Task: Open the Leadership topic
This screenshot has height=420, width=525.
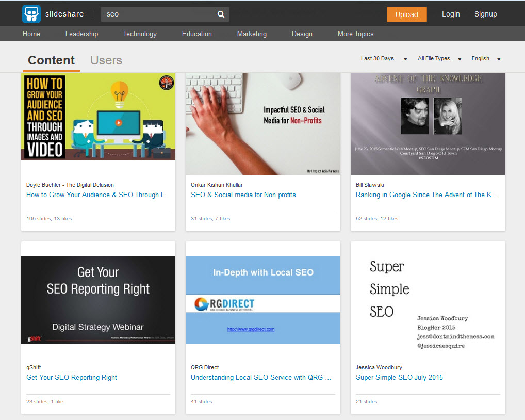Action: [x=81, y=34]
